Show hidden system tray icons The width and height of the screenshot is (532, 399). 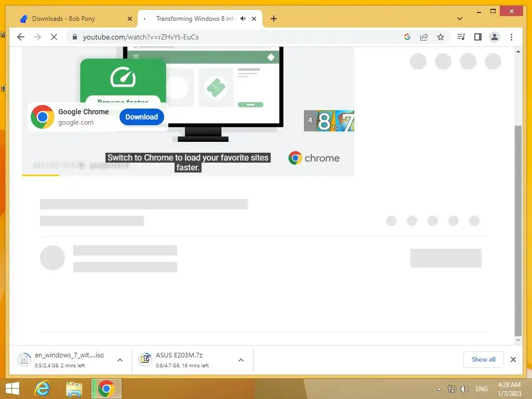coord(439,389)
